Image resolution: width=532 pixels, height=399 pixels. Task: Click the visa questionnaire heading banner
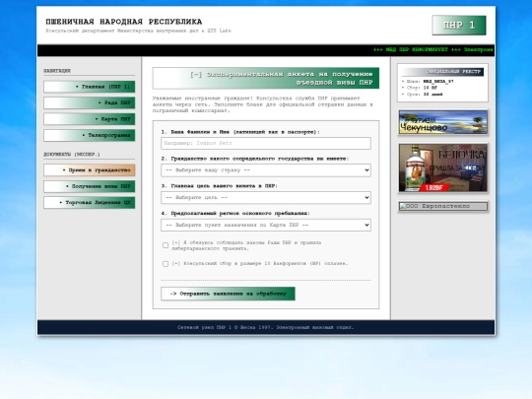[x=266, y=78]
